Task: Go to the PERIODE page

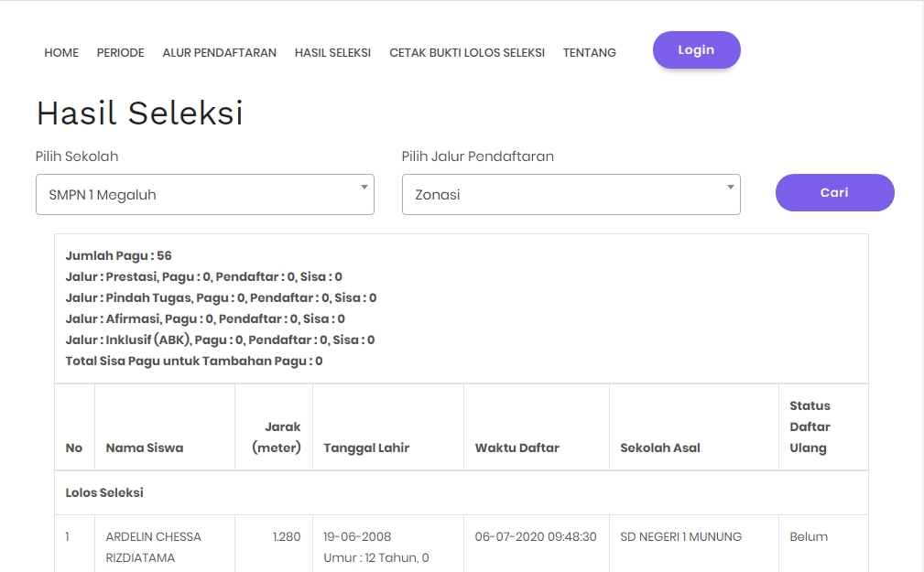Action: point(120,53)
